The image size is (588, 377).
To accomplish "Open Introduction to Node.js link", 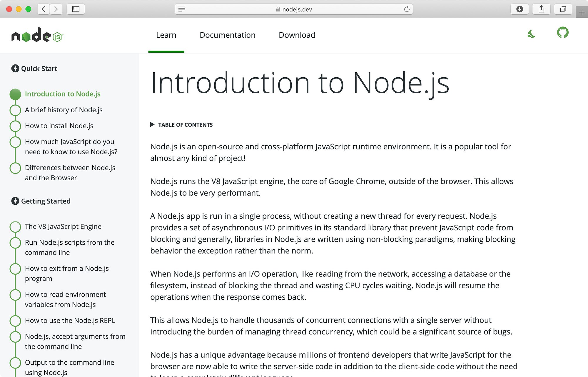I will (x=63, y=94).
